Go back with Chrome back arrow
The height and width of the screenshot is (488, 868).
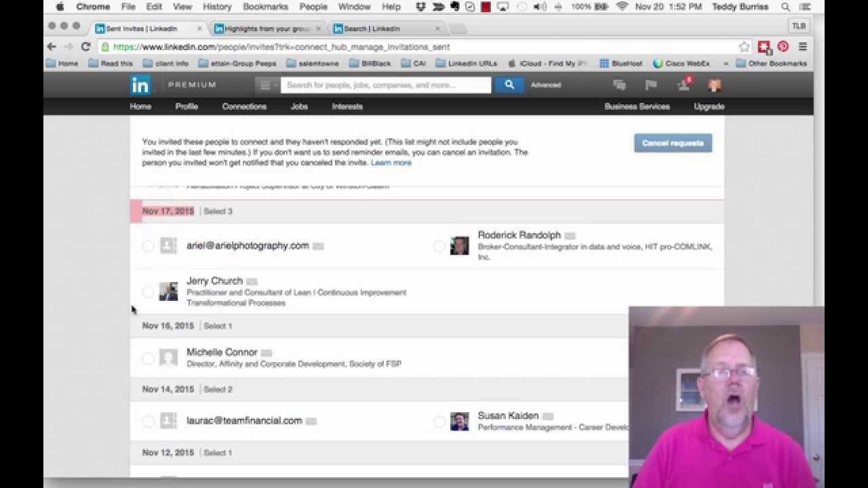coord(52,47)
